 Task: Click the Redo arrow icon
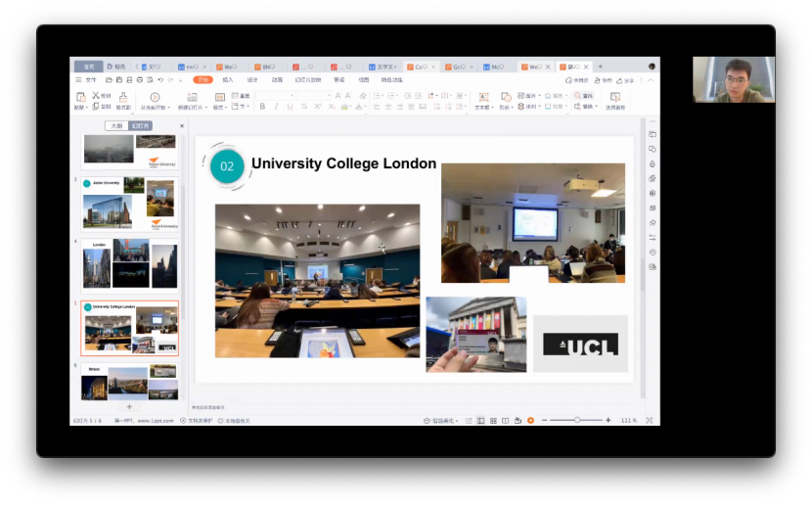[170, 79]
